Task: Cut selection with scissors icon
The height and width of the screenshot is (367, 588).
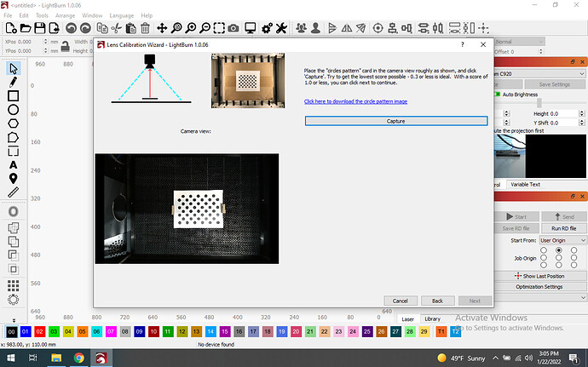Action: (x=117, y=28)
